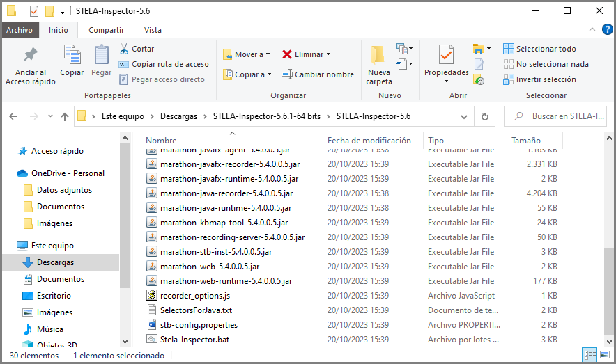Image resolution: width=616 pixels, height=364 pixels.
Task: Select Acceso rápido in navigation pane
Action: pos(57,151)
